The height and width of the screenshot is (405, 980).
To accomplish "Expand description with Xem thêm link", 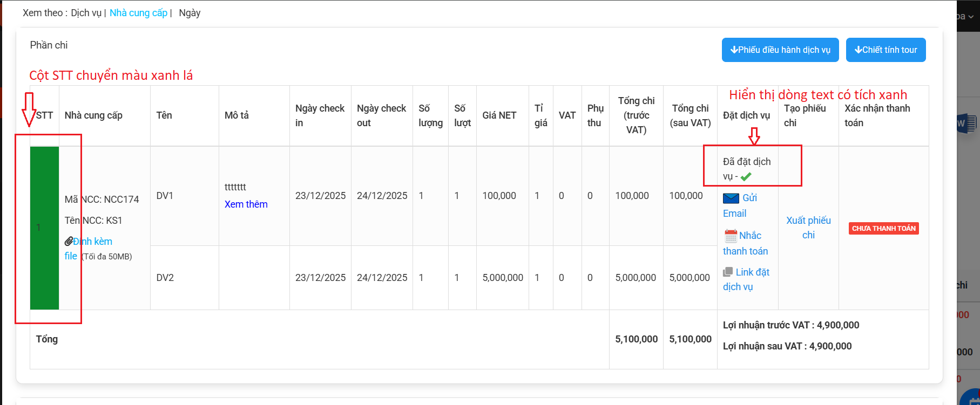I will 246,204.
